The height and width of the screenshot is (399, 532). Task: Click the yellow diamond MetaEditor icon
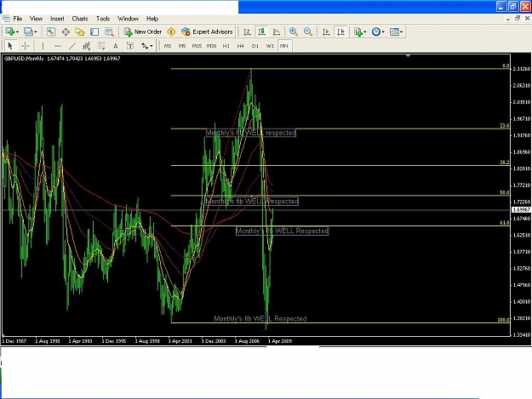pyautogui.click(x=171, y=31)
